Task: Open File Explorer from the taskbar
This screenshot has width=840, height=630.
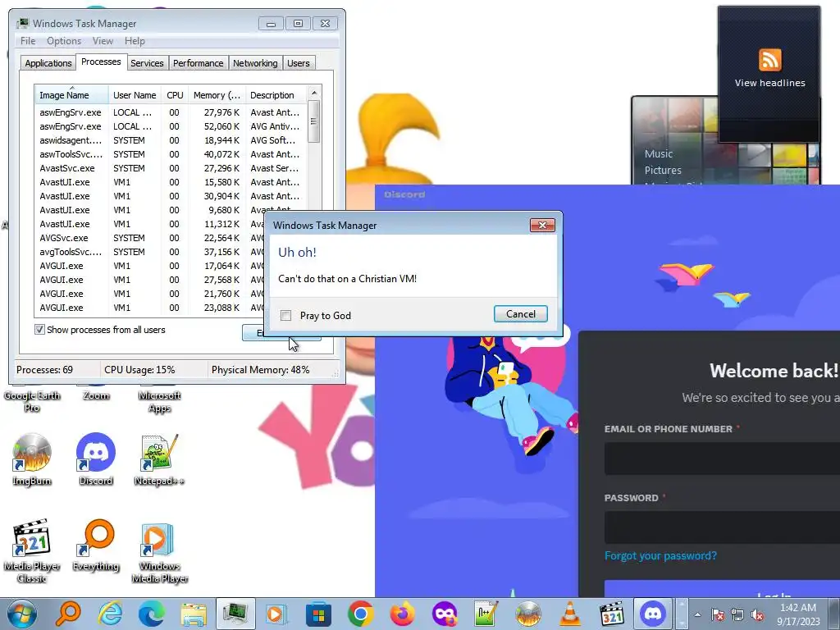Action: 194,614
